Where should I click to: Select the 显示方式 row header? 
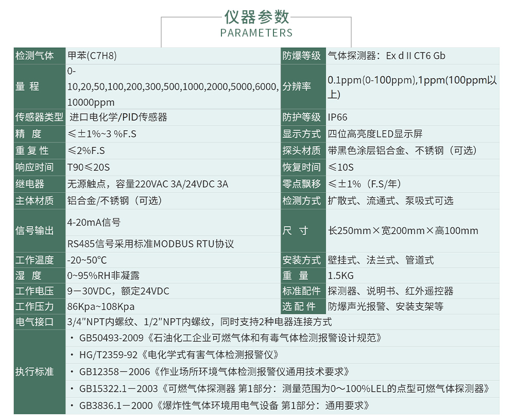(303, 134)
